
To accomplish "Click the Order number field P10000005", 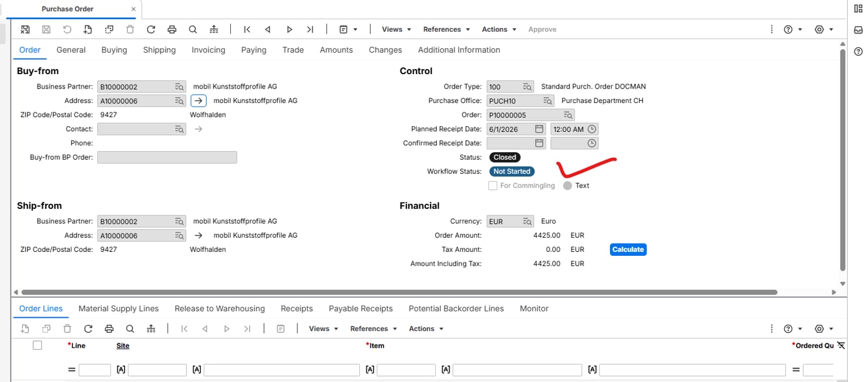I will point(531,115).
